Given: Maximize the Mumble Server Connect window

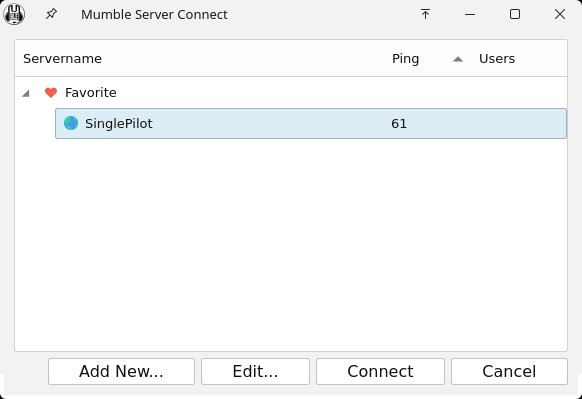Looking at the screenshot, I should pos(515,14).
